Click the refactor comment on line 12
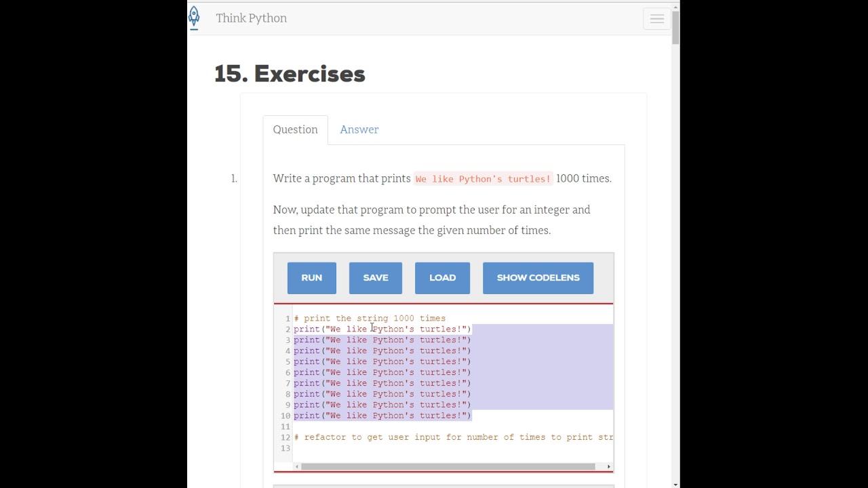This screenshot has height=488, width=868. pyautogui.click(x=453, y=437)
